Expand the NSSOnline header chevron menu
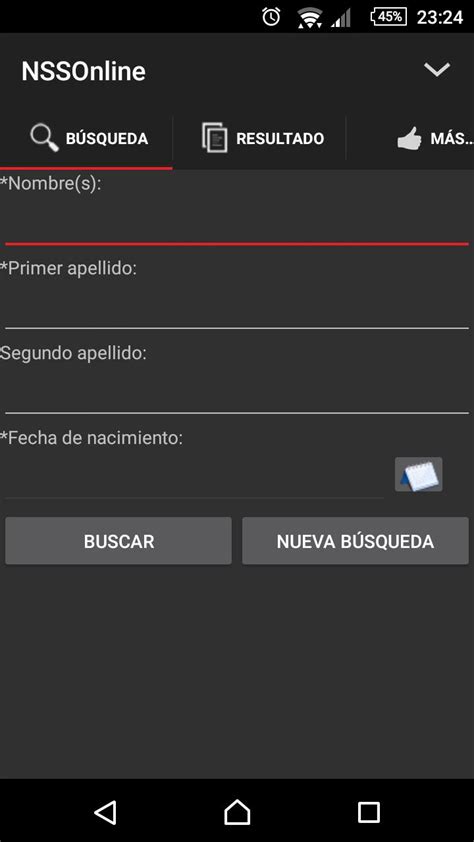 tap(436, 70)
